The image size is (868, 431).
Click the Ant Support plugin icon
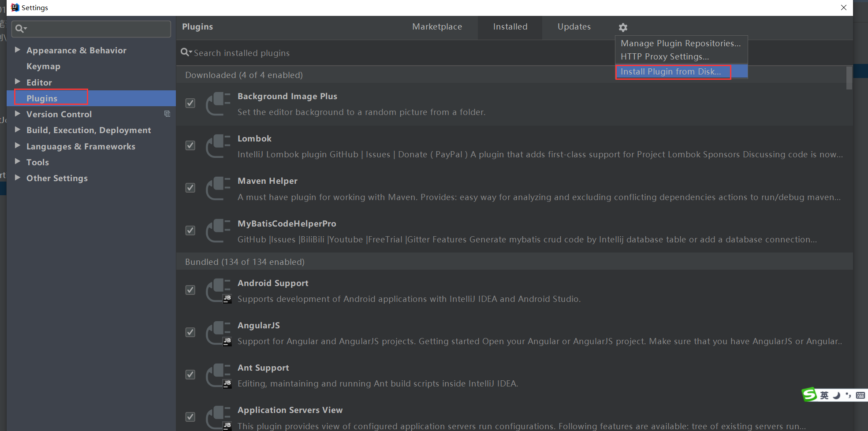pyautogui.click(x=218, y=375)
